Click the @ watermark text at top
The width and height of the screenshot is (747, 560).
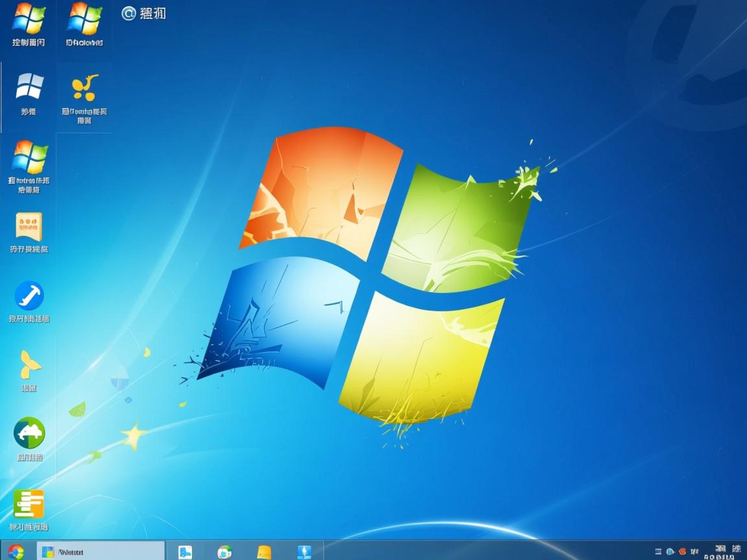pyautogui.click(x=144, y=13)
